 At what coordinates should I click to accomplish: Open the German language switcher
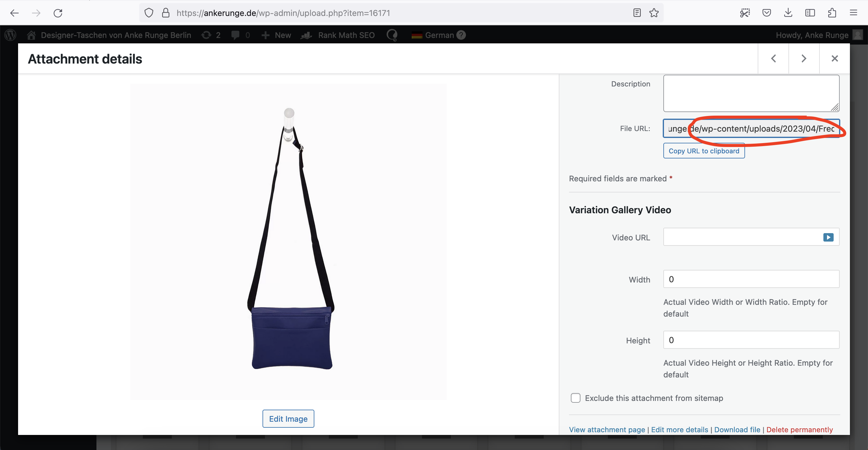433,35
